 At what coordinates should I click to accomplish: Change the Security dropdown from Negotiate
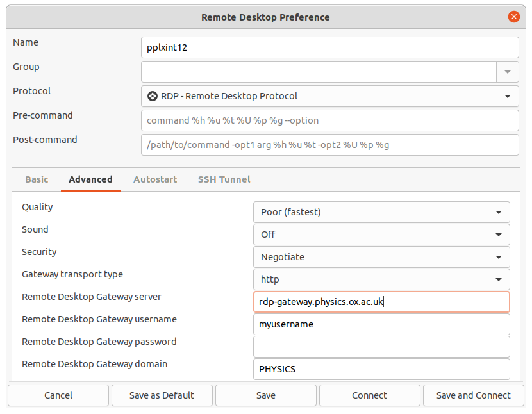pos(381,257)
